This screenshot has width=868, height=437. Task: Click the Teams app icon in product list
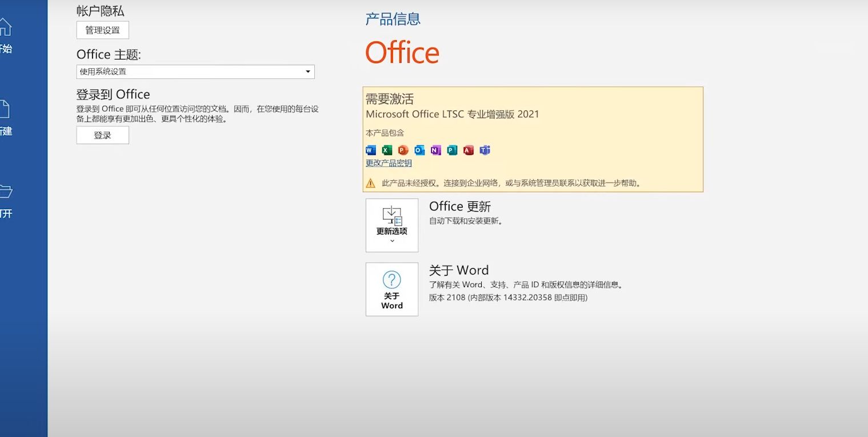click(x=485, y=150)
